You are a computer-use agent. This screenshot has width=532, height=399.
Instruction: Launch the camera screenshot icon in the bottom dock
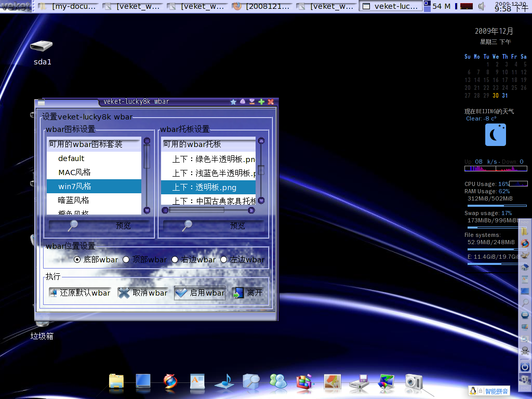[413, 381]
